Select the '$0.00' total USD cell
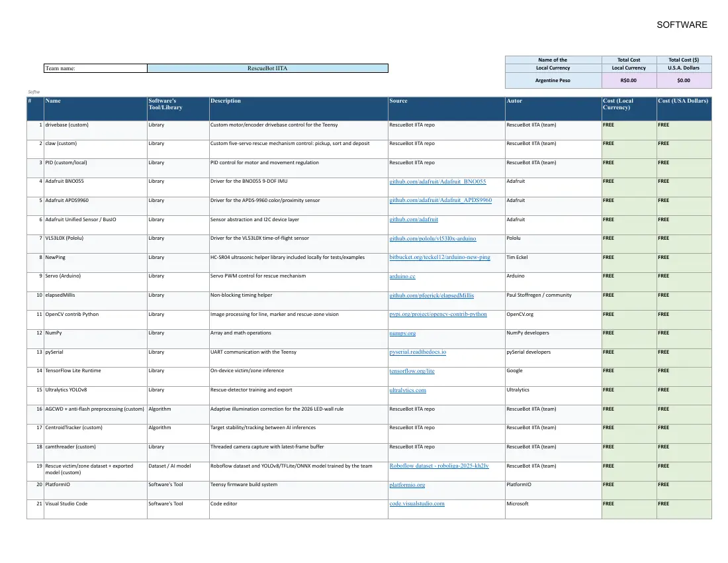 click(684, 80)
